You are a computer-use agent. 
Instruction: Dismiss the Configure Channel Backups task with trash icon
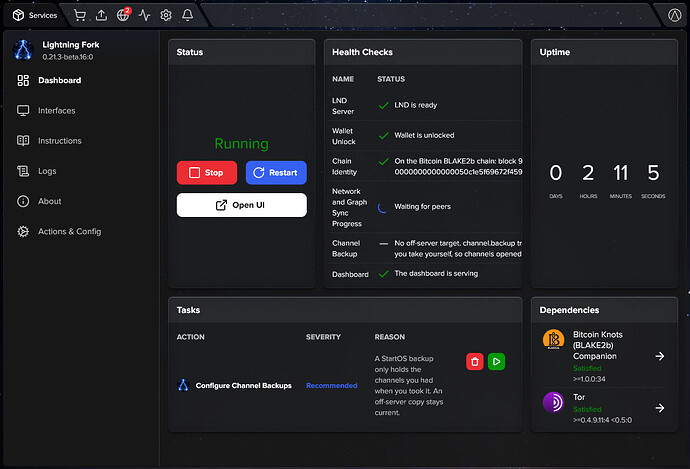[x=475, y=362]
